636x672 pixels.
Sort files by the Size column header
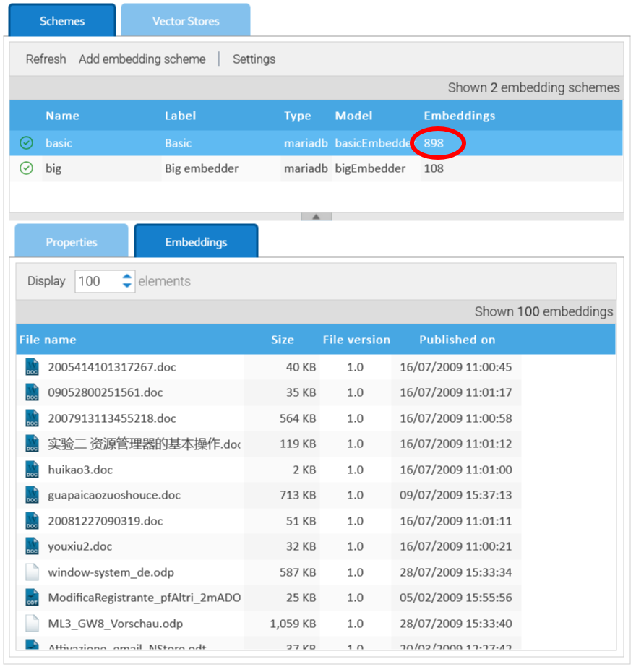pyautogui.click(x=283, y=340)
